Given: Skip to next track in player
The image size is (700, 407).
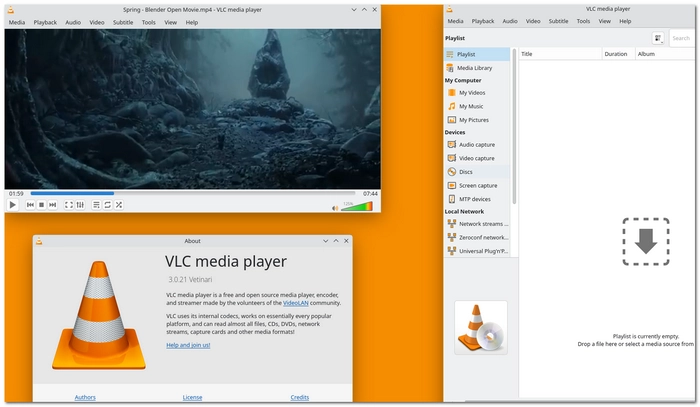Looking at the screenshot, I should [x=53, y=205].
